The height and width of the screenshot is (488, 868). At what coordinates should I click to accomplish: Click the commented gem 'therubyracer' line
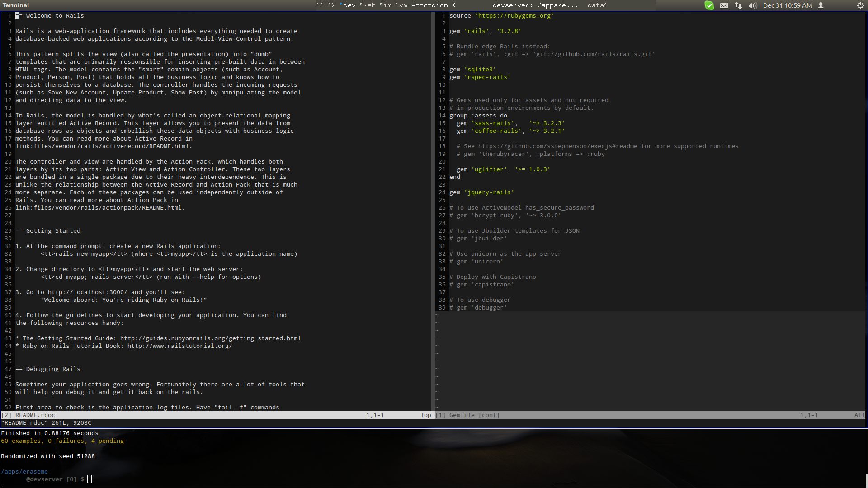click(531, 154)
